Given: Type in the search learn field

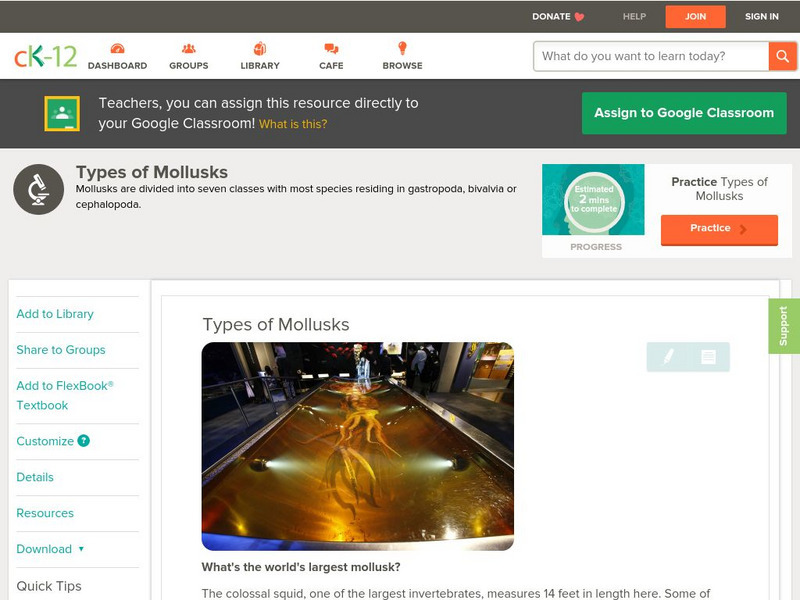Looking at the screenshot, I should pos(650,56).
